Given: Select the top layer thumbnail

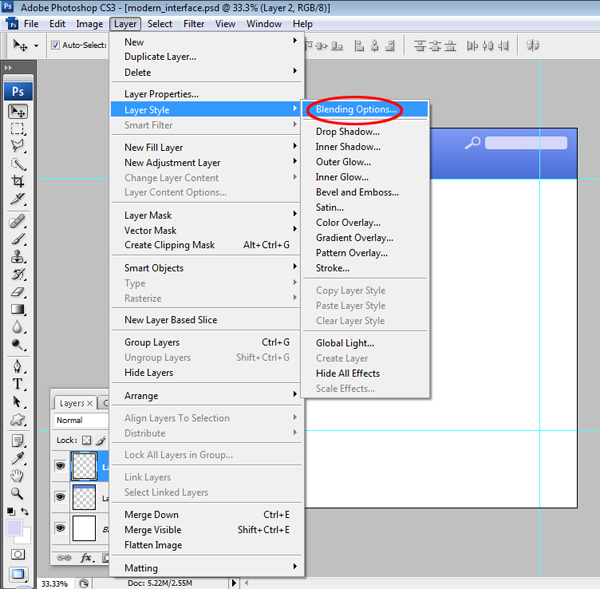Looking at the screenshot, I should tap(84, 466).
